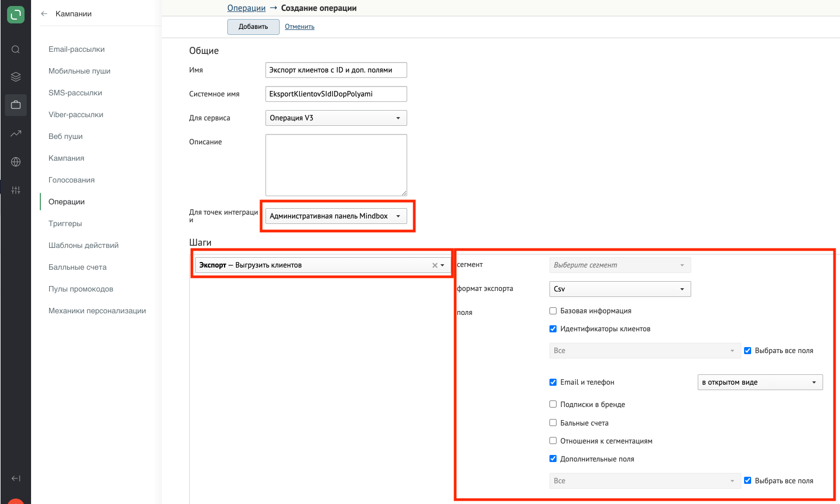Open Email-рассылки menu item
This screenshot has height=504, width=840.
[76, 49]
